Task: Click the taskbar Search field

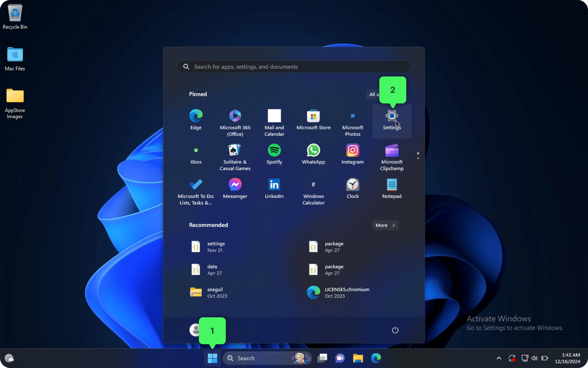Action: click(x=267, y=358)
